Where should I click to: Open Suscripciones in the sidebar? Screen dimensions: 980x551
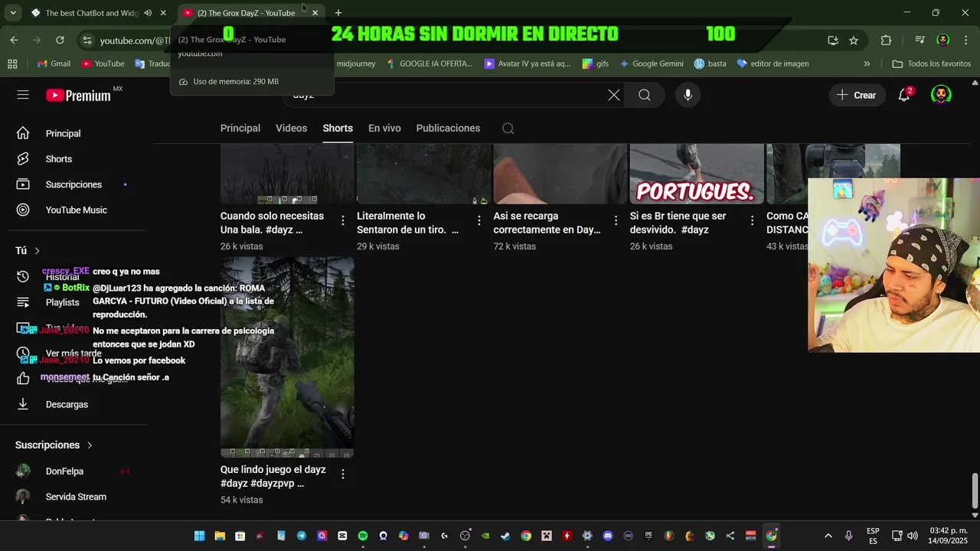[x=73, y=184]
